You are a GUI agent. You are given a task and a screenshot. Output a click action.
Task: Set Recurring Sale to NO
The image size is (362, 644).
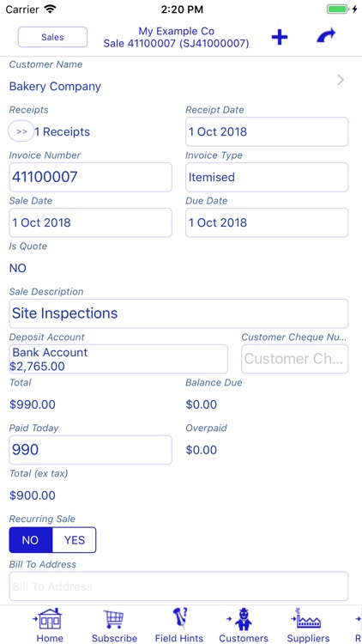pyautogui.click(x=31, y=540)
